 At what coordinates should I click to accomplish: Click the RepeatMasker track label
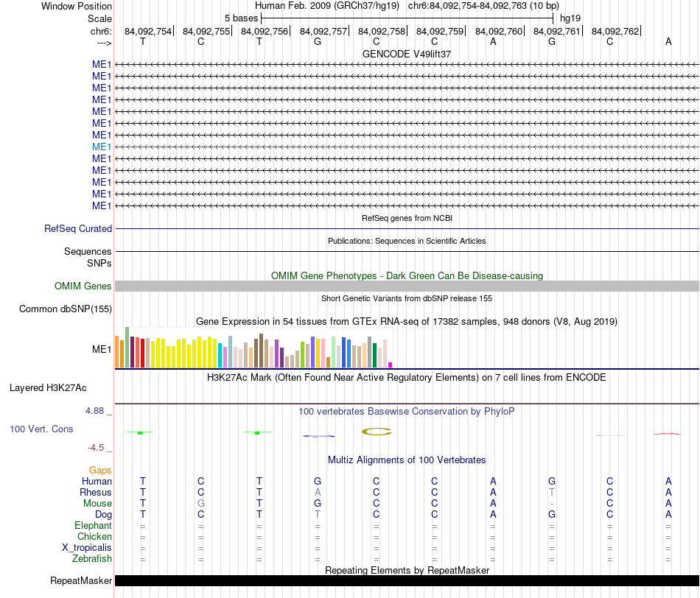81,580
